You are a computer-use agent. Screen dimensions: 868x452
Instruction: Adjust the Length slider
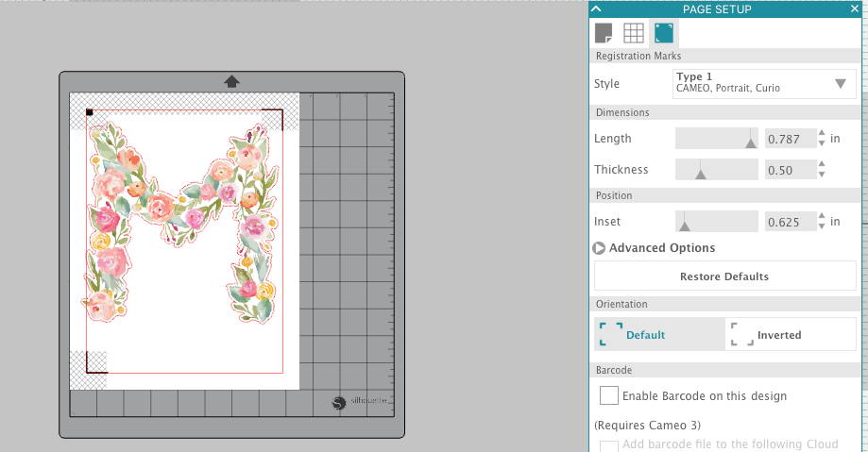tap(716, 139)
